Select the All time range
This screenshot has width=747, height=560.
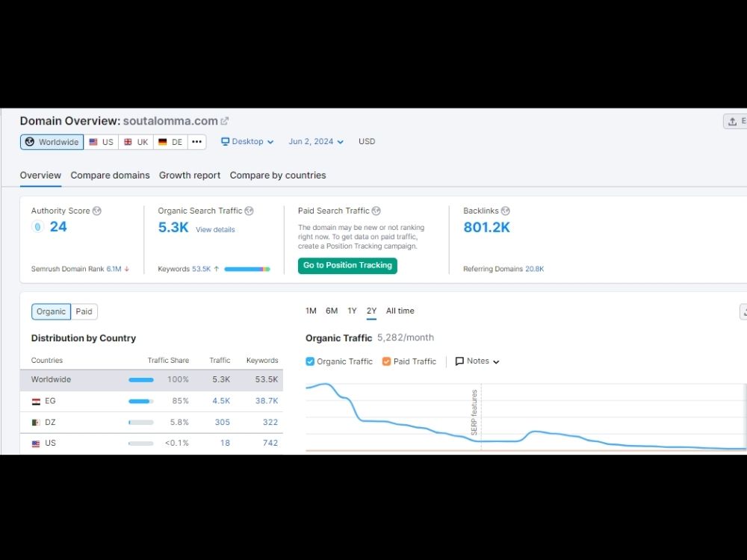coord(400,311)
